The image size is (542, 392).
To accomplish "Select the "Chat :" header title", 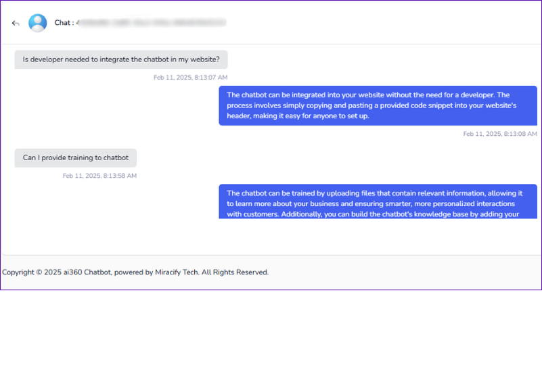I will pos(64,23).
